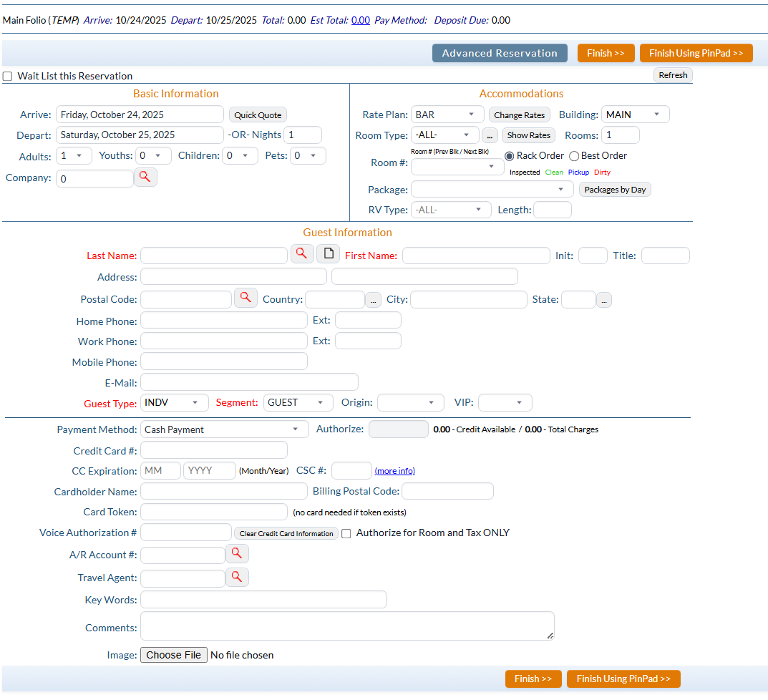Click the ellipsis button next to State

pos(603,300)
